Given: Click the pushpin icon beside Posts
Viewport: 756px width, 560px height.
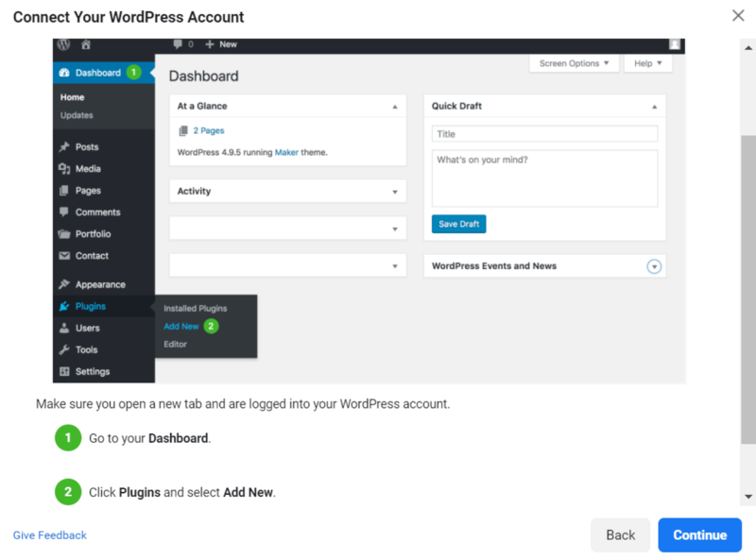Looking at the screenshot, I should [64, 147].
